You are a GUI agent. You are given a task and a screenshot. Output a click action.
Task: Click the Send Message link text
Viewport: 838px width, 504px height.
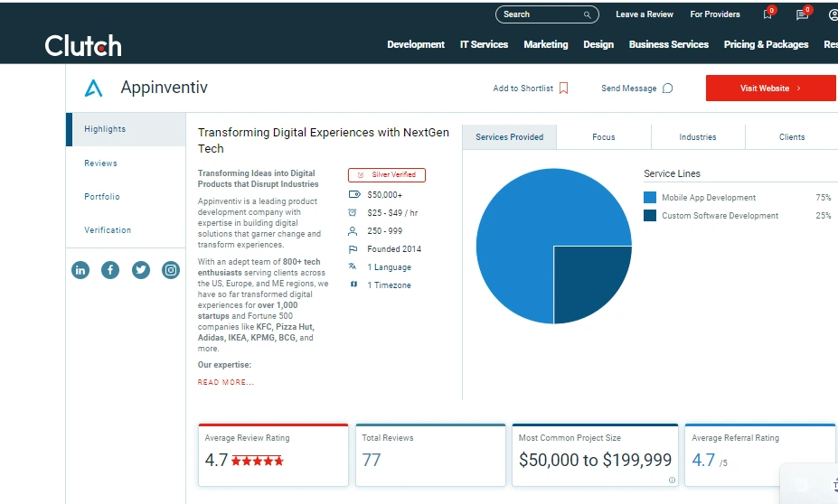click(x=629, y=89)
